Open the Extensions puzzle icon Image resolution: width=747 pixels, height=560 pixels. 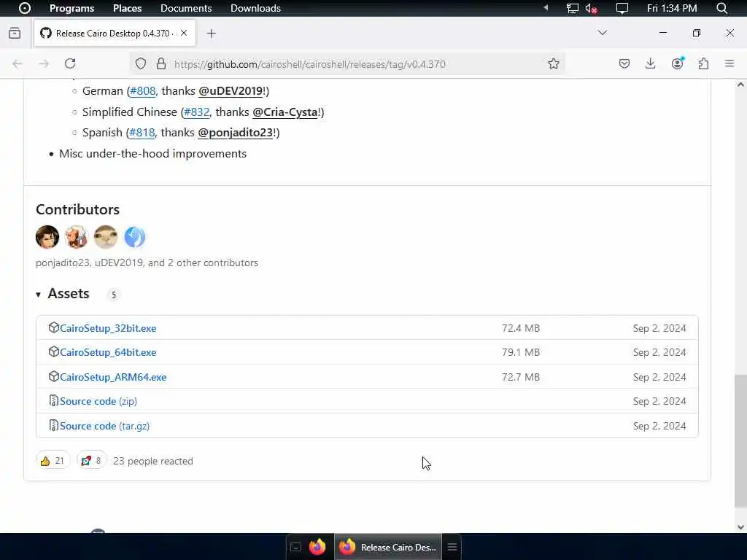tap(703, 64)
